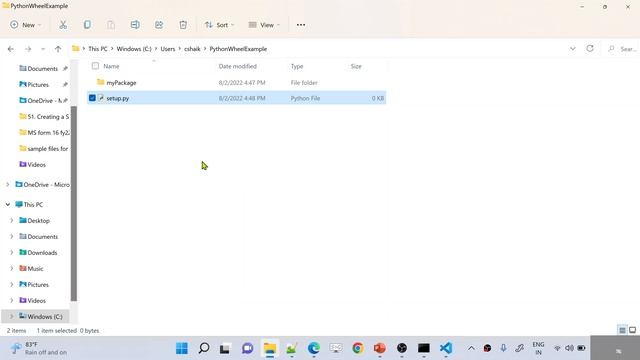Click the Rename icon
The height and width of the screenshot is (360, 640).
pos(135,25)
